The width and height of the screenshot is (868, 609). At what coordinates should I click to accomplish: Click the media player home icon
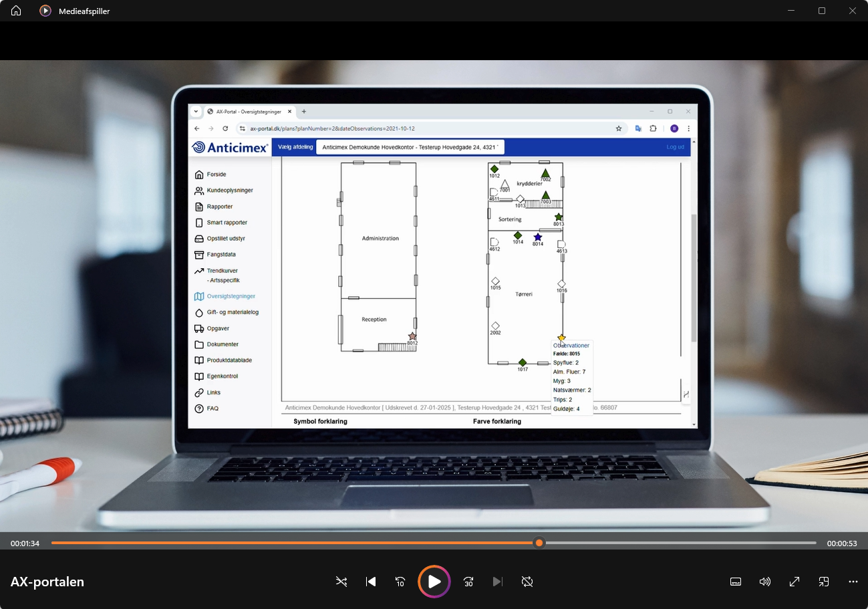click(x=16, y=11)
